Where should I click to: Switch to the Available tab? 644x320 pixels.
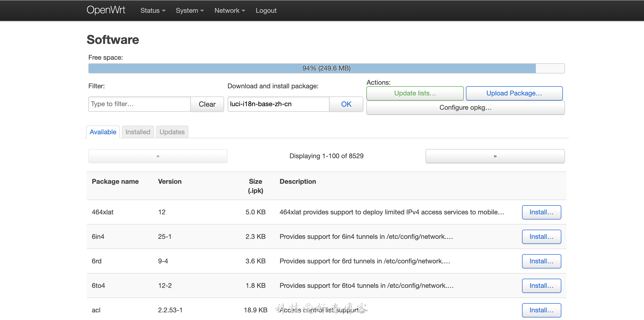point(103,132)
